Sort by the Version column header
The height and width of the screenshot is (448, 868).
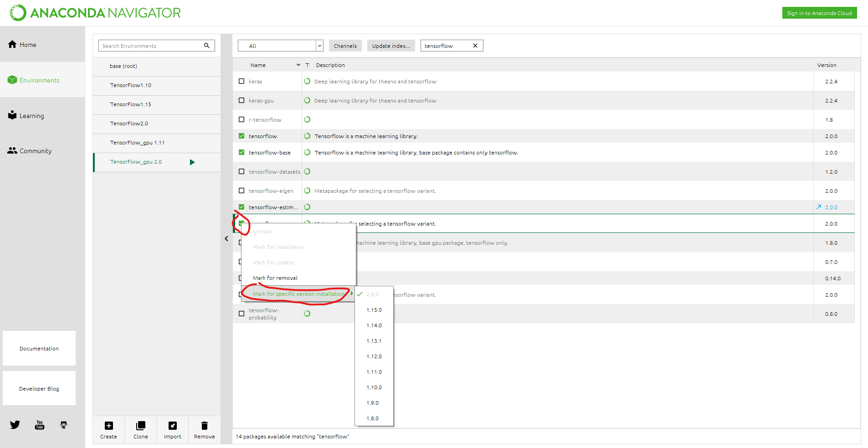pyautogui.click(x=827, y=65)
